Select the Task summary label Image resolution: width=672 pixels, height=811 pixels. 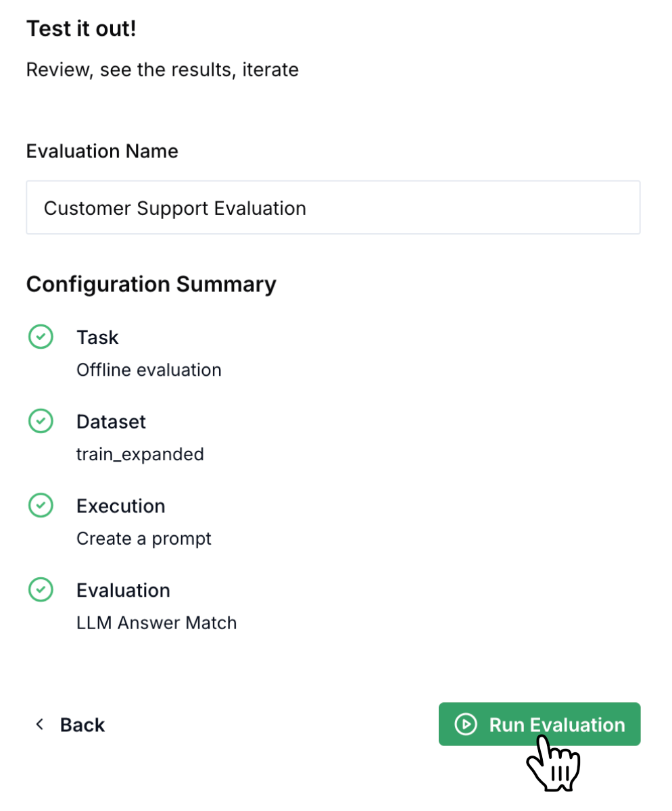point(97,337)
